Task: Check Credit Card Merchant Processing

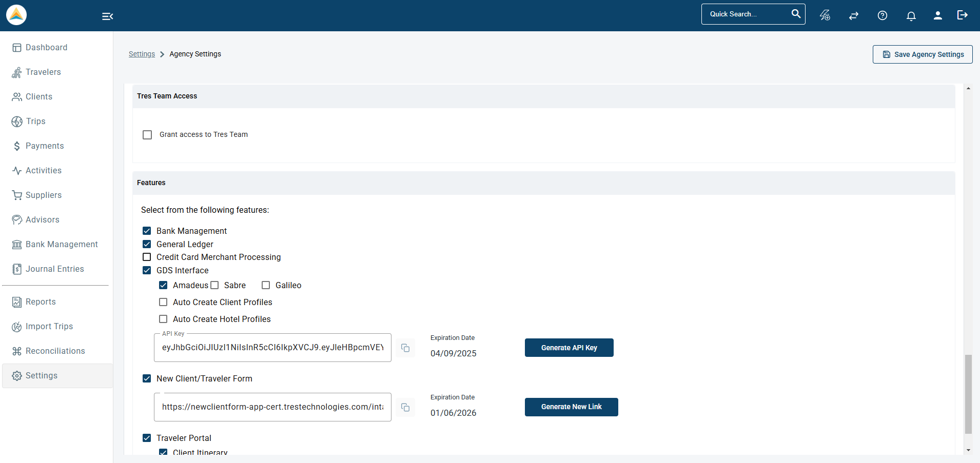Action: pos(147,257)
